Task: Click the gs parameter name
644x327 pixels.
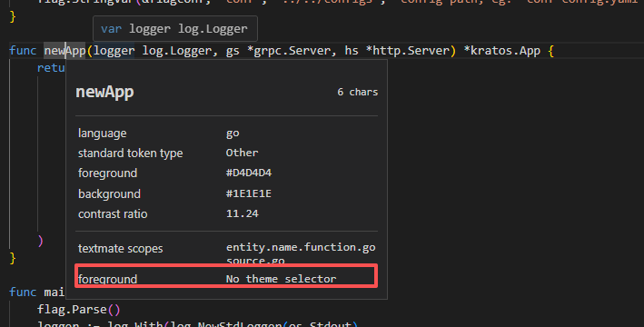Action: pyautogui.click(x=233, y=51)
